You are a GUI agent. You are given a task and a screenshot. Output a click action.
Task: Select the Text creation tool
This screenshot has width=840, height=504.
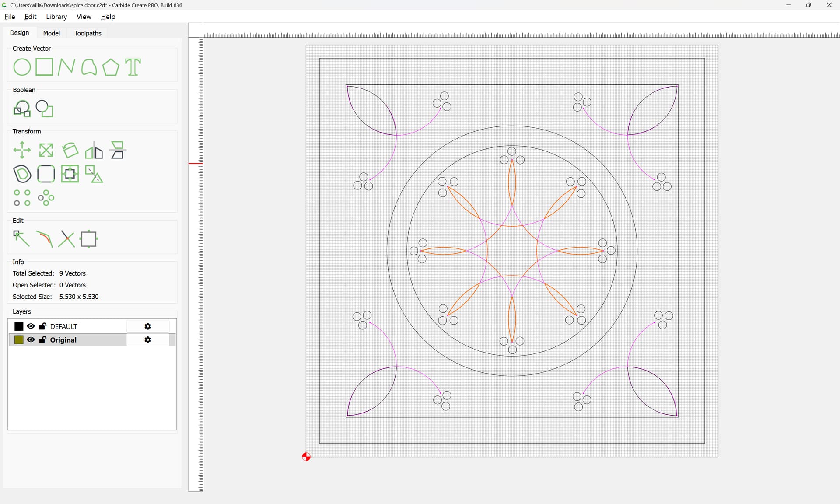coord(133,67)
